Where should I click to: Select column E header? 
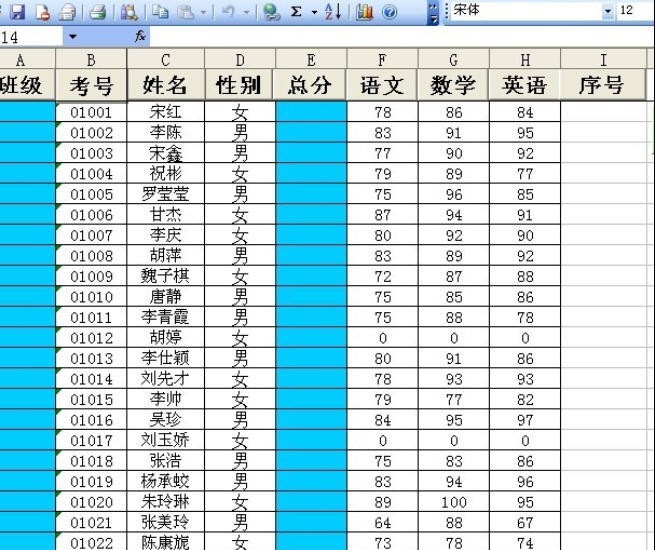[x=311, y=60]
